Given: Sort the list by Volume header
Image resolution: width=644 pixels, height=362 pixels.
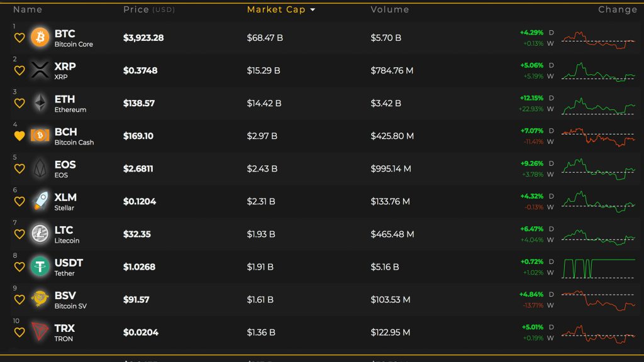Looking at the screenshot, I should tap(389, 9).
